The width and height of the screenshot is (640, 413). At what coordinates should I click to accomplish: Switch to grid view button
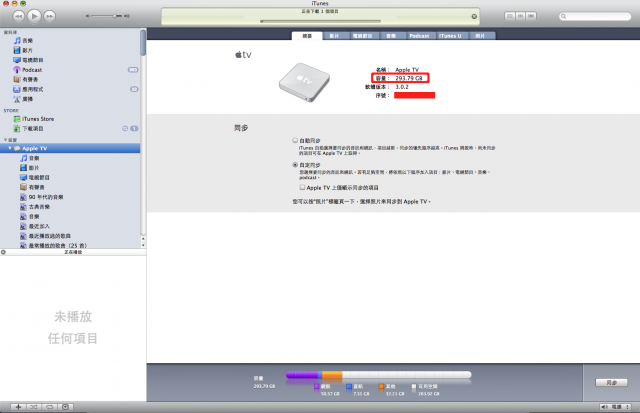point(520,16)
